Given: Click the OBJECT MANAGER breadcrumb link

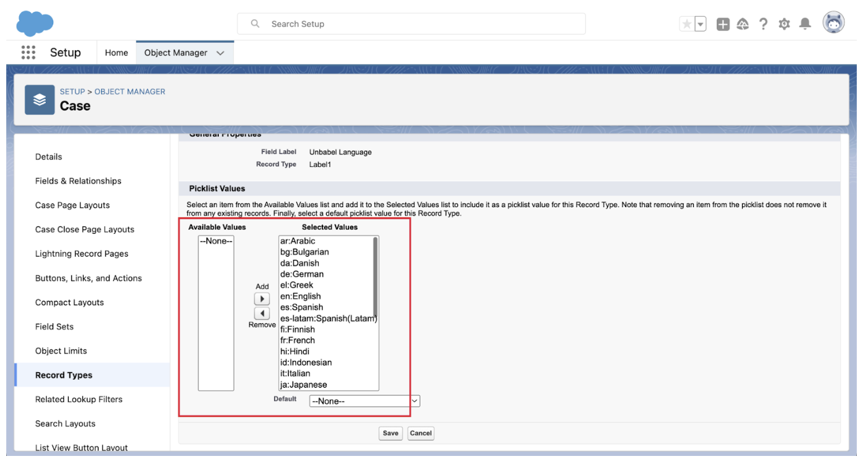Looking at the screenshot, I should point(130,92).
